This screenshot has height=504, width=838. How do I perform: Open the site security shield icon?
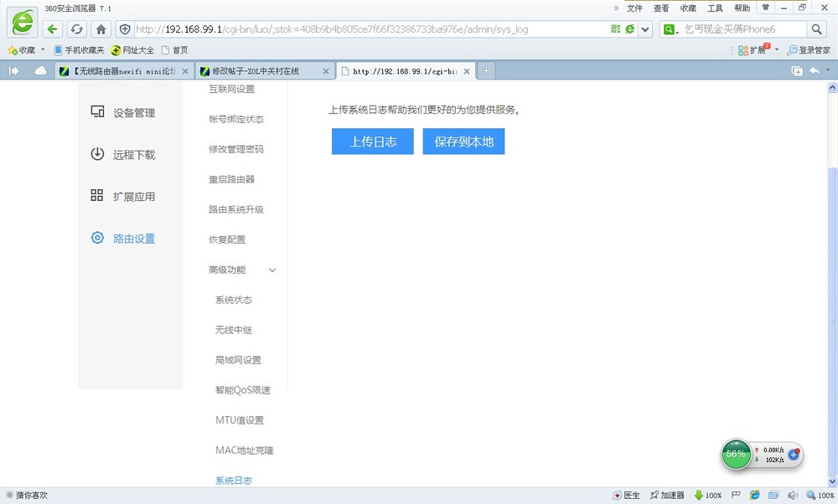125,28
